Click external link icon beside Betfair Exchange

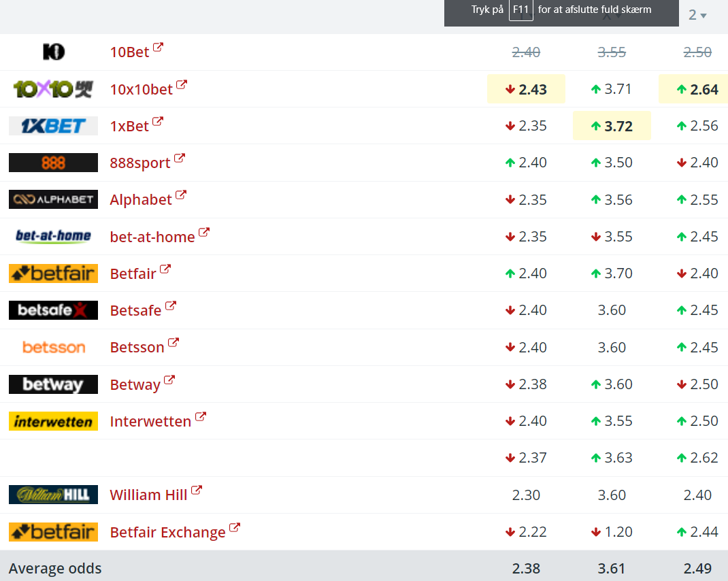pos(235,527)
